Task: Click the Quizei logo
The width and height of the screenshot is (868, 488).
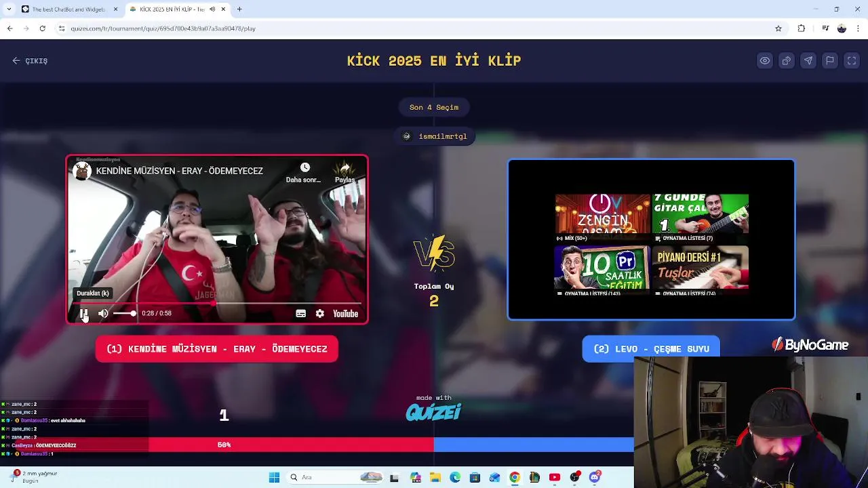Action: click(x=433, y=411)
